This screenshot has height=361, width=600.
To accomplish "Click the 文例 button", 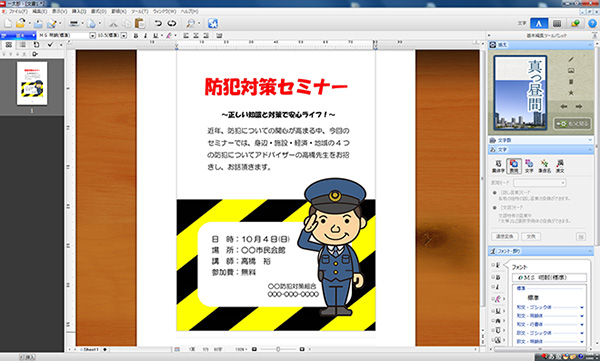I will tap(531, 237).
